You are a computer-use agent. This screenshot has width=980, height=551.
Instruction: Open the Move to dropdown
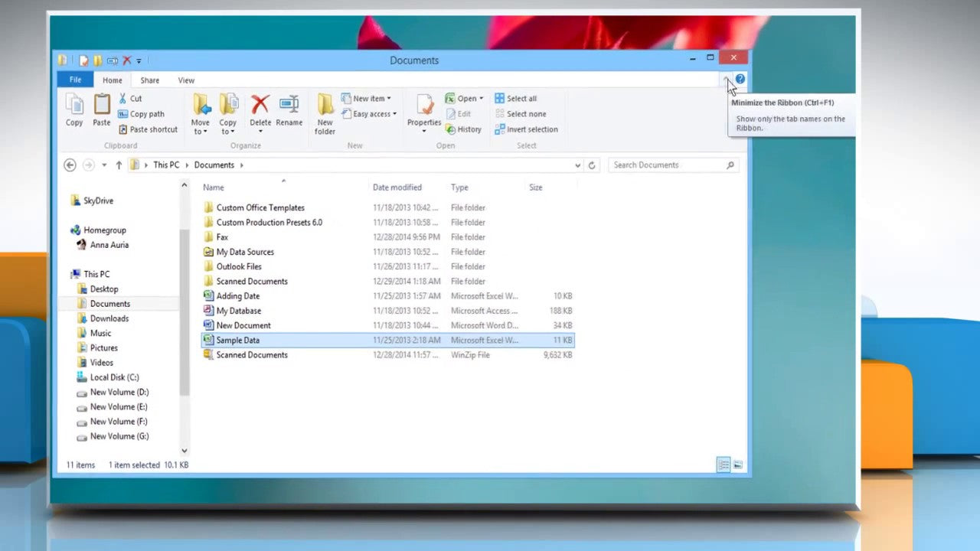[201, 113]
